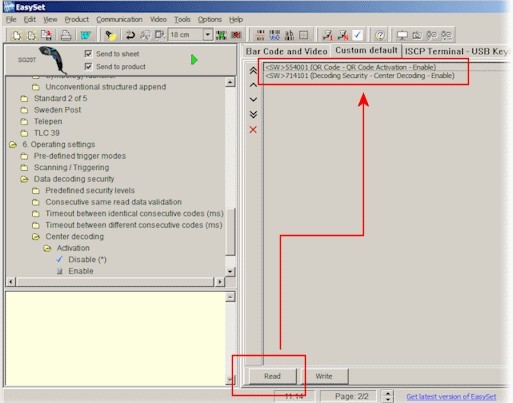This screenshot has width=513, height=403.
Task: Open the 18 cm distance dropdown
Action: pyautogui.click(x=208, y=35)
